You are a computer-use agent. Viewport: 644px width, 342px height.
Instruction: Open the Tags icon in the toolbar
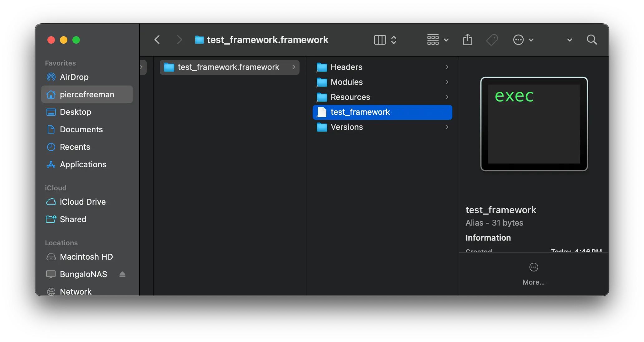tap(492, 40)
